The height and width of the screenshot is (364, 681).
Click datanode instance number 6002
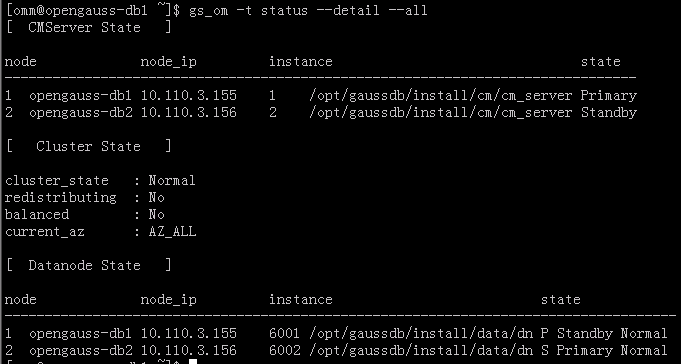[284, 350]
